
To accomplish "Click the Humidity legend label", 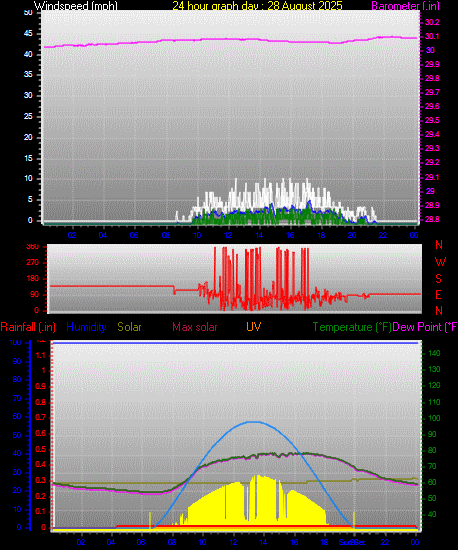I will (x=86, y=327).
